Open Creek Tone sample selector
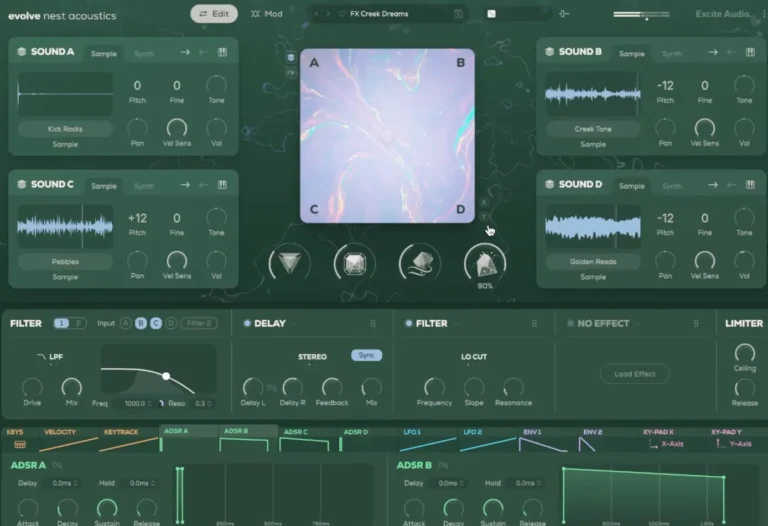Image resolution: width=768 pixels, height=526 pixels. pos(593,129)
